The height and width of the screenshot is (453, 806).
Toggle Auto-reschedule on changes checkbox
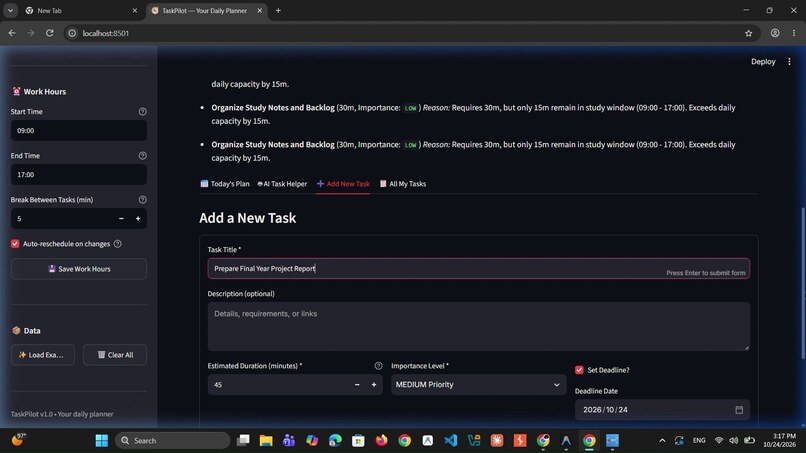point(15,244)
